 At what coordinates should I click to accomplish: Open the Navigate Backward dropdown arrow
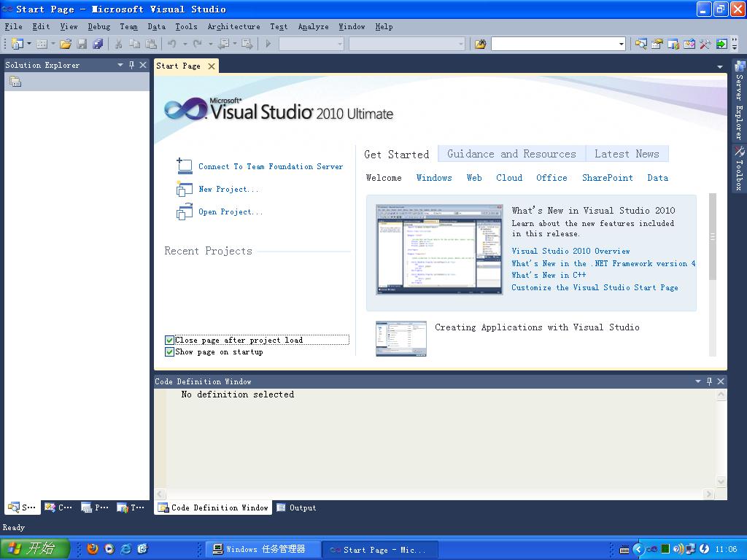(235, 44)
